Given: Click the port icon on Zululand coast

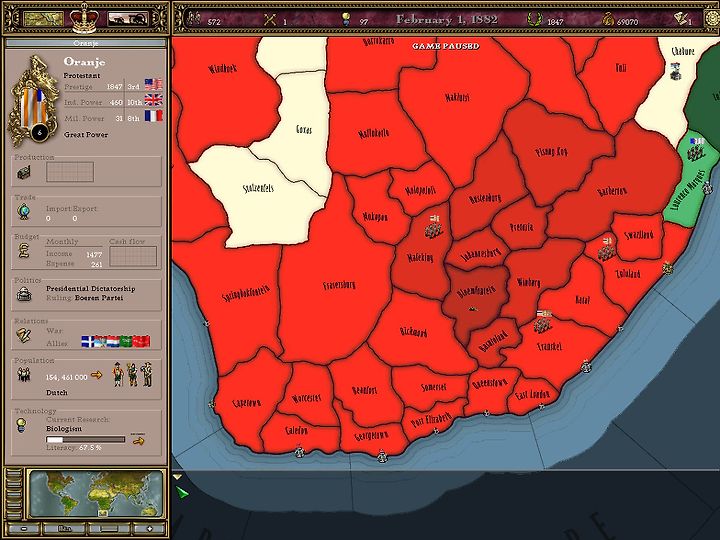Looking at the screenshot, I should click(668, 267).
